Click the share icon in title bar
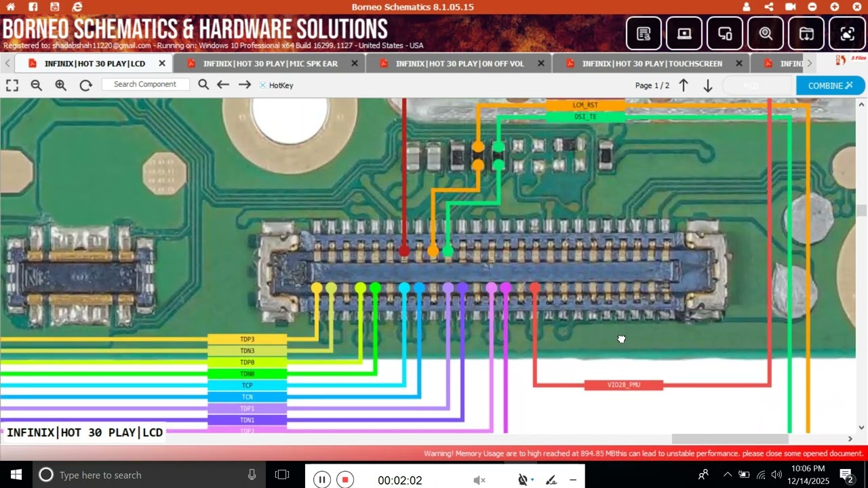Viewport: 868px width, 488px height. [768, 7]
